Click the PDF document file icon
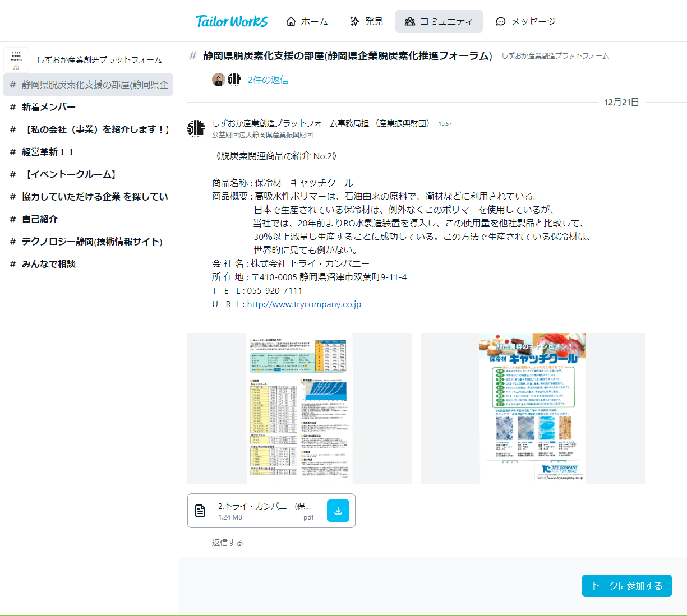The image size is (687, 616). pos(200,511)
